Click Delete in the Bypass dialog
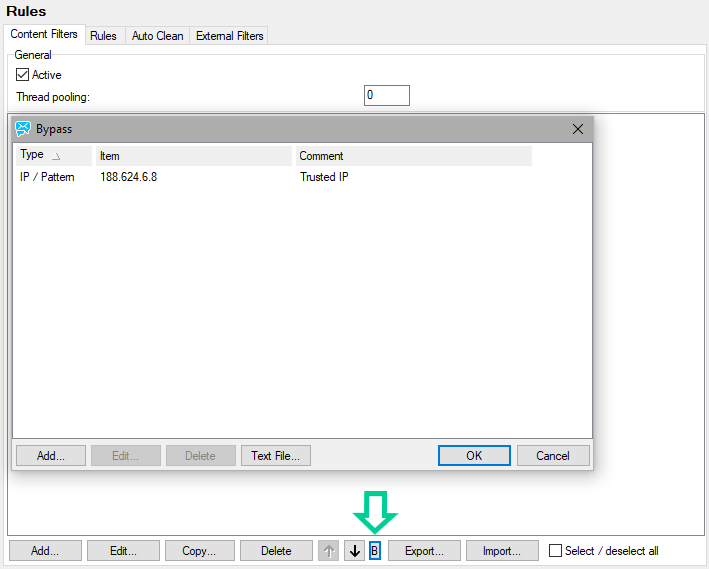 pyautogui.click(x=201, y=455)
